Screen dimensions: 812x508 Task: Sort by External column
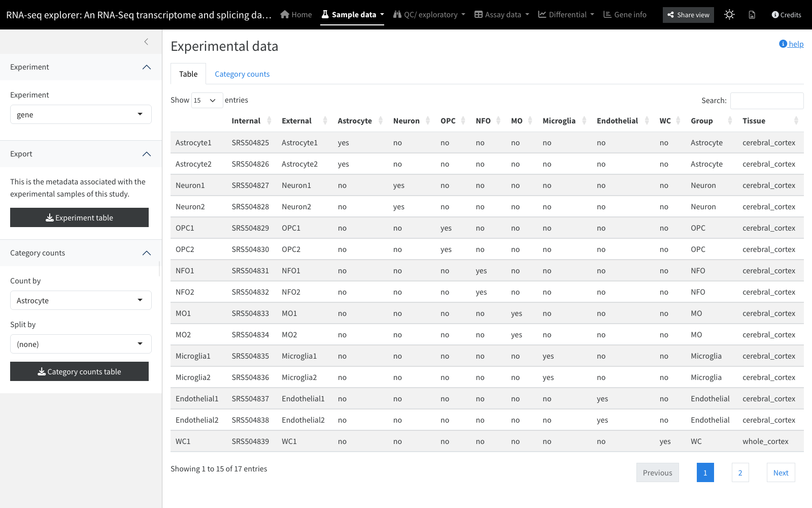click(x=304, y=121)
